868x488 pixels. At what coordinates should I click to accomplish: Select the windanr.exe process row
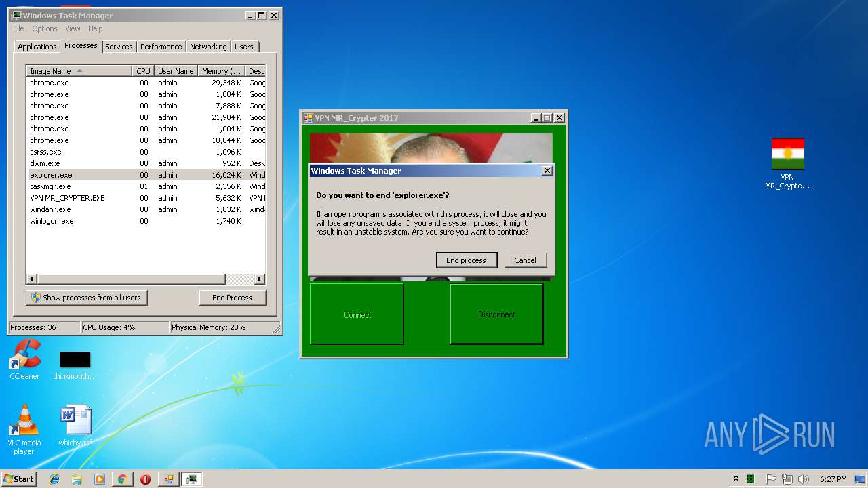click(146, 209)
